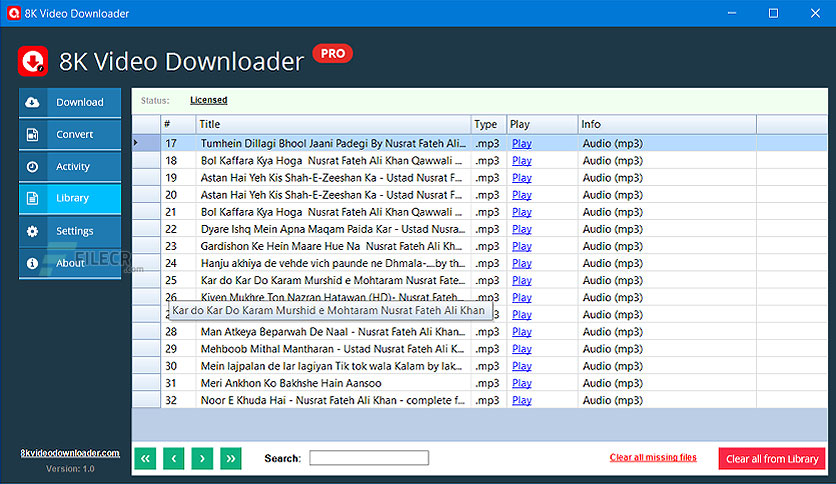The image size is (836, 484).
Task: Open the About section
Action: pyautogui.click(x=70, y=263)
